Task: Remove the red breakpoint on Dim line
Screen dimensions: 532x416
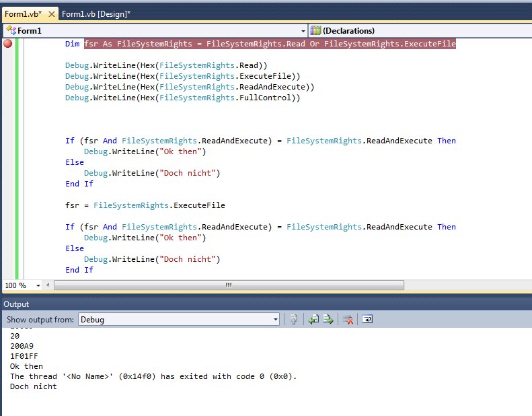Action: [8, 44]
